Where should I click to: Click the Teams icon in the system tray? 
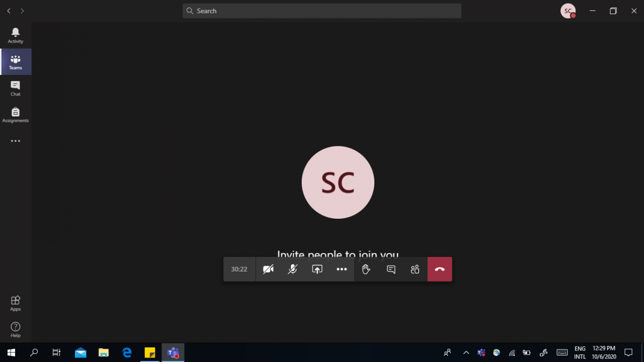click(481, 352)
